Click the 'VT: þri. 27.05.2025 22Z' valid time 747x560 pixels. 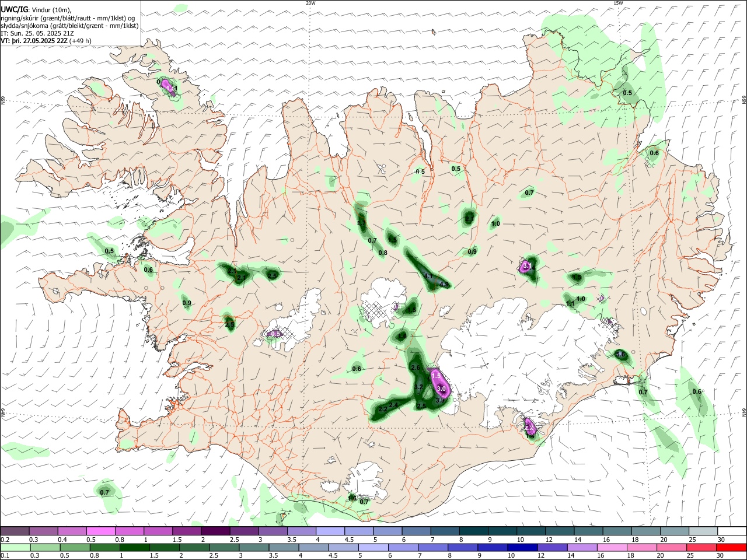coord(34,41)
